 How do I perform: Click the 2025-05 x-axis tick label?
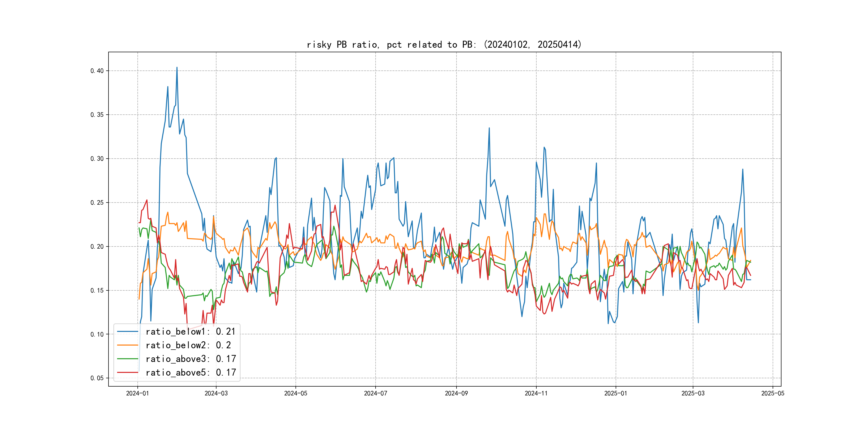(773, 393)
